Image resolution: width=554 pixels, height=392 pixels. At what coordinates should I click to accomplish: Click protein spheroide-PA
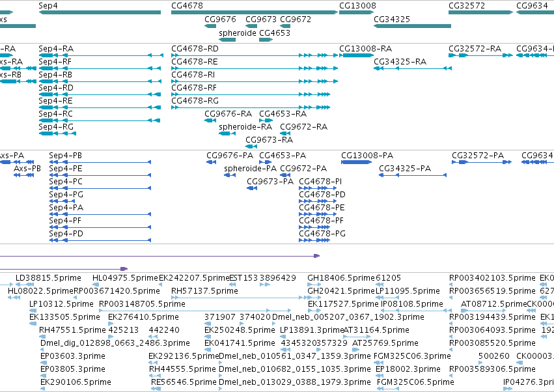tap(251, 169)
